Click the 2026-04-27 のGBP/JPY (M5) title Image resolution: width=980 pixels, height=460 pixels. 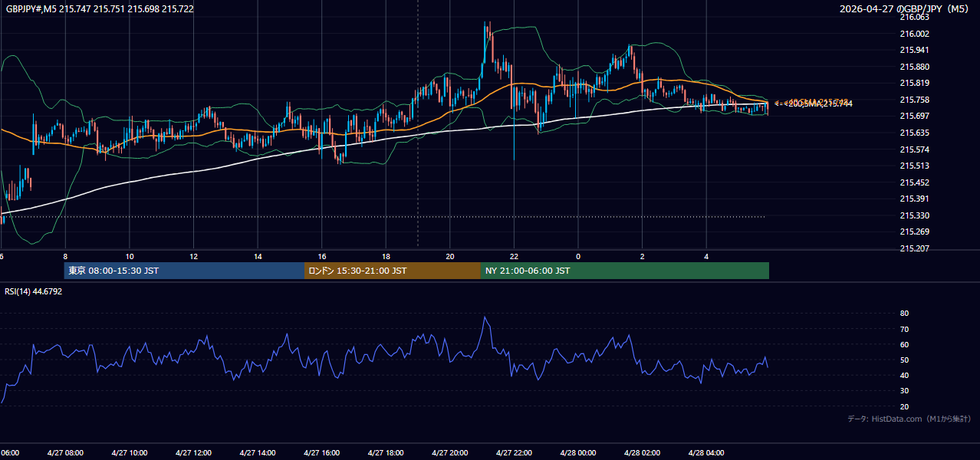(906, 9)
